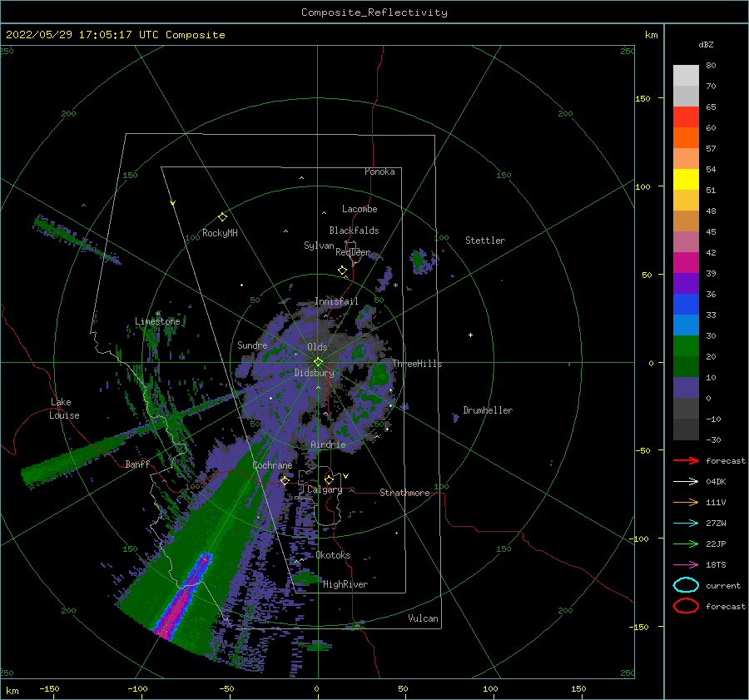The image size is (749, 700).
Task: Click the cyan 27ZW arrow icon
Action: point(686,524)
